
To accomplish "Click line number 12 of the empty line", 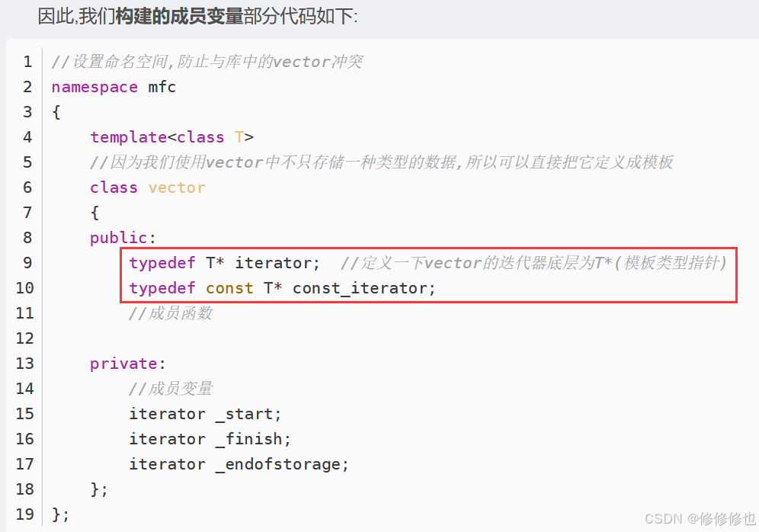I will click(x=24, y=338).
